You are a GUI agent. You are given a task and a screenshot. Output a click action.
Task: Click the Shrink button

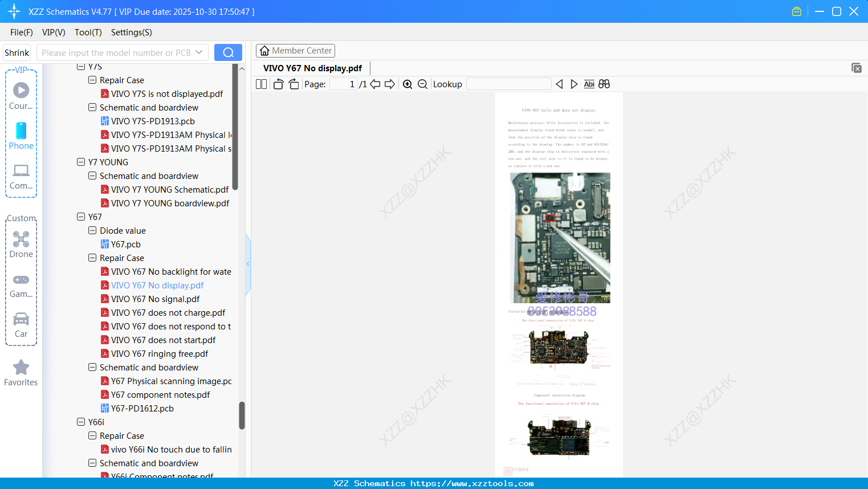coord(17,52)
